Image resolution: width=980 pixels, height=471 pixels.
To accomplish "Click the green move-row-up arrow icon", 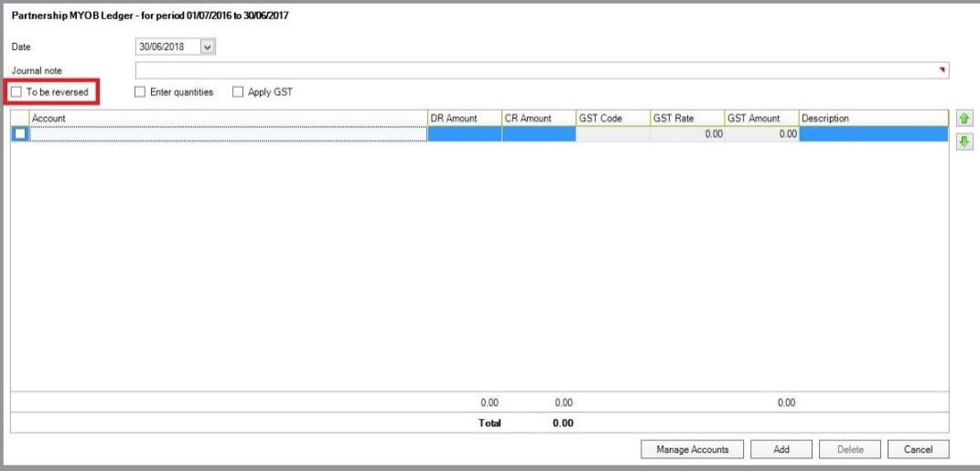I will click(x=964, y=118).
